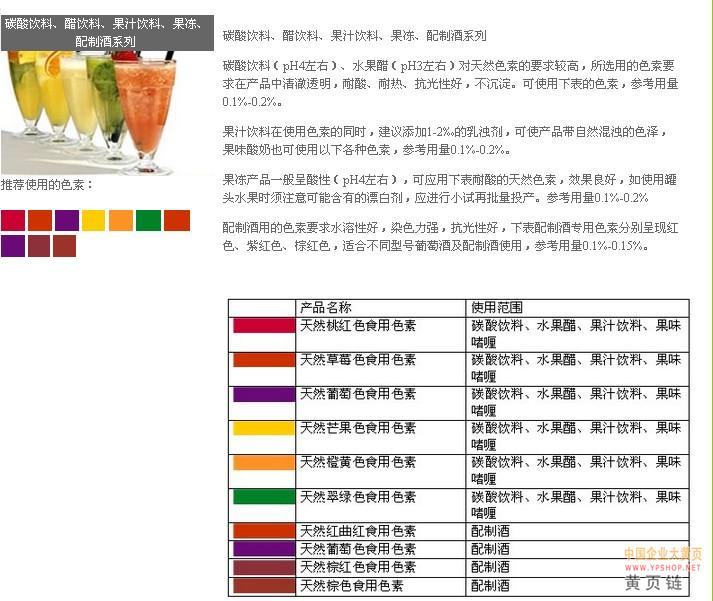The image size is (713, 601).
Task: Select the green swatch under 推荐使用的色素
Action: [x=148, y=220]
